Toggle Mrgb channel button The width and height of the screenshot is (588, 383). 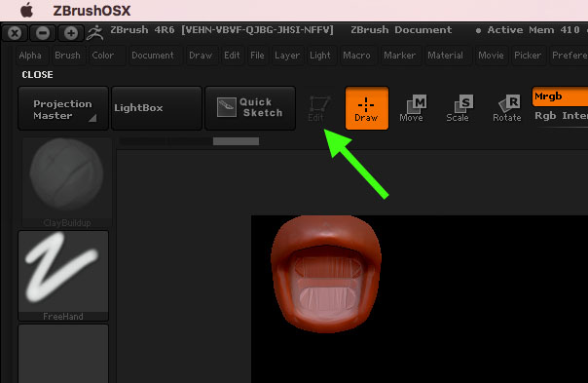point(560,96)
